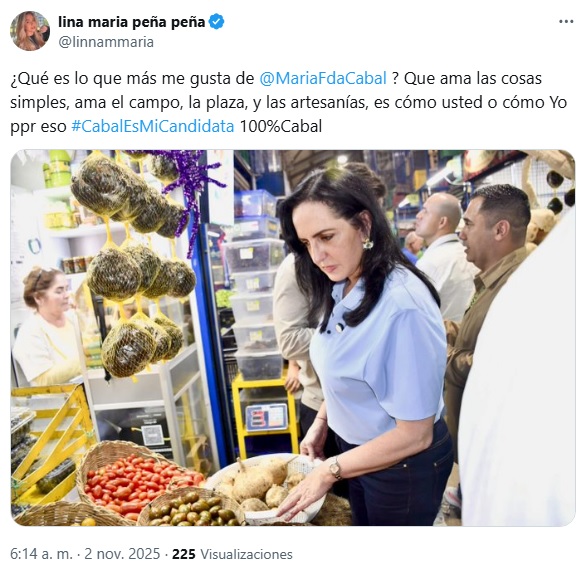584x569 pixels.
Task: Click the vendor in yellow apron in photo
Action: 47,328
